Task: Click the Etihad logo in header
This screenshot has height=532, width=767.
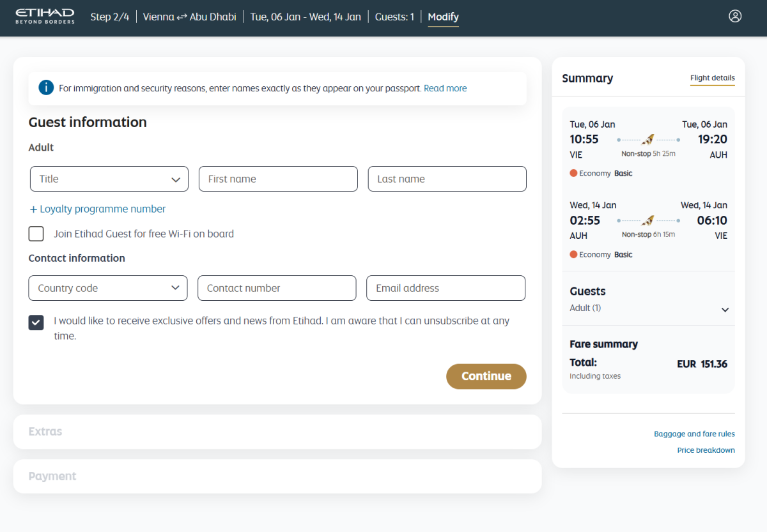Action: 45,17
